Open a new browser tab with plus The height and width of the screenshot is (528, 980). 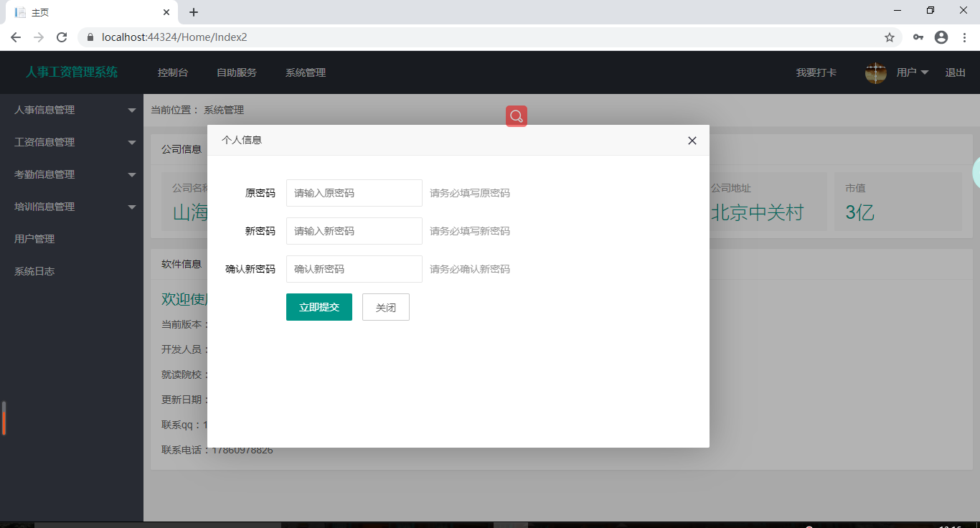194,12
